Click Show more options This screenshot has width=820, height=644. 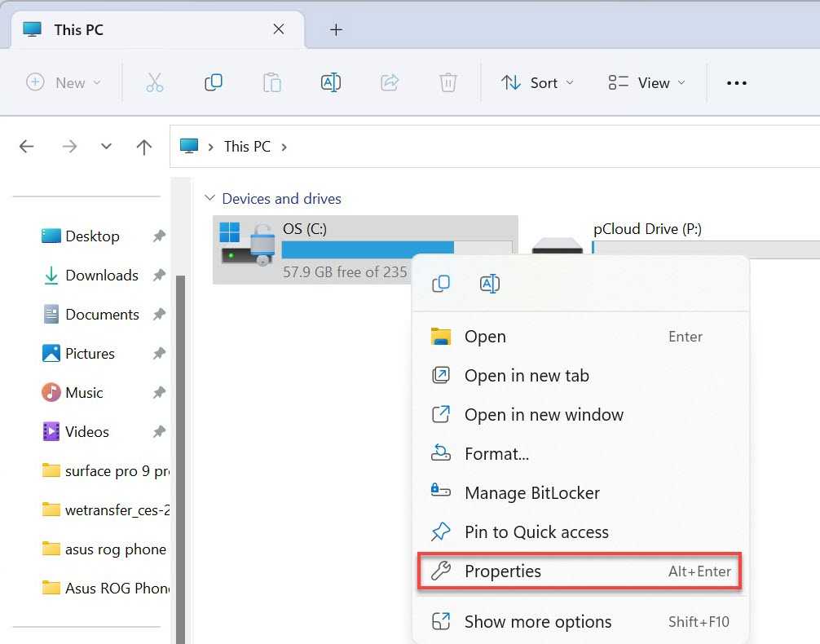click(x=580, y=621)
